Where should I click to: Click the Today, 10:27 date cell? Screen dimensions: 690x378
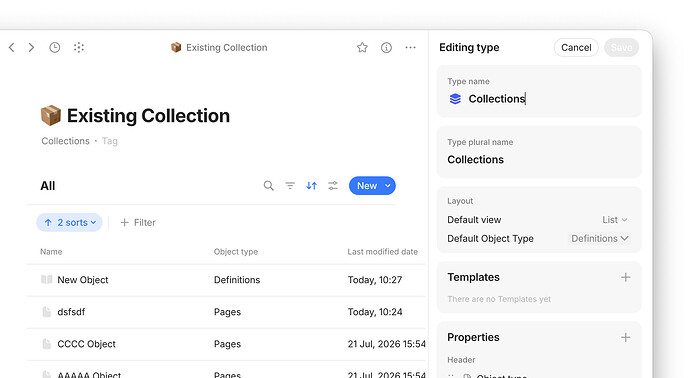point(375,280)
